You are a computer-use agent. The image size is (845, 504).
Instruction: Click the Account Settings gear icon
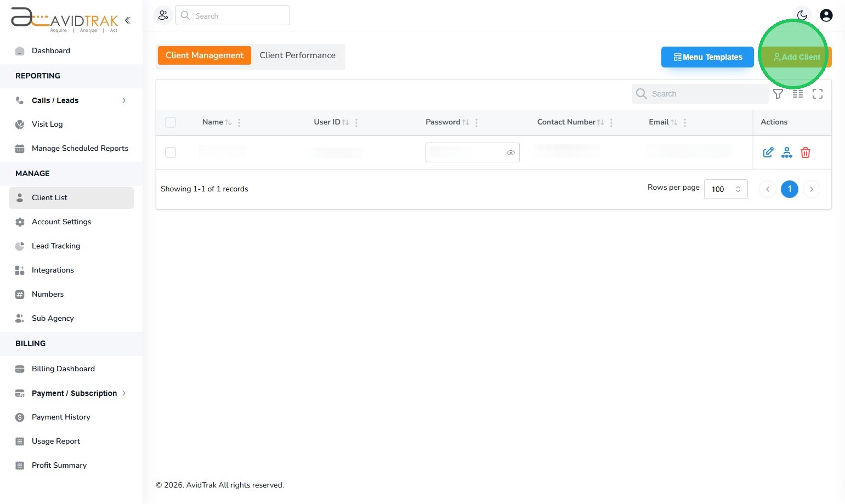[20, 222]
